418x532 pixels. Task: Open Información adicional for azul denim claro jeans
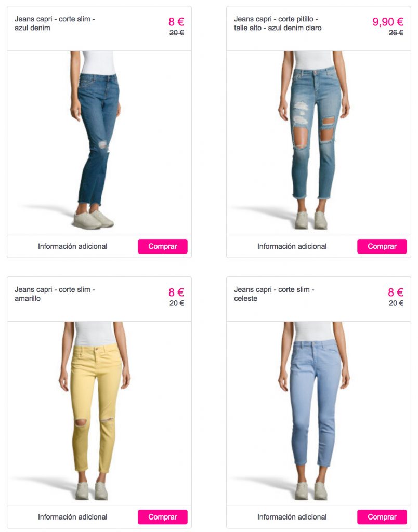pos(292,246)
